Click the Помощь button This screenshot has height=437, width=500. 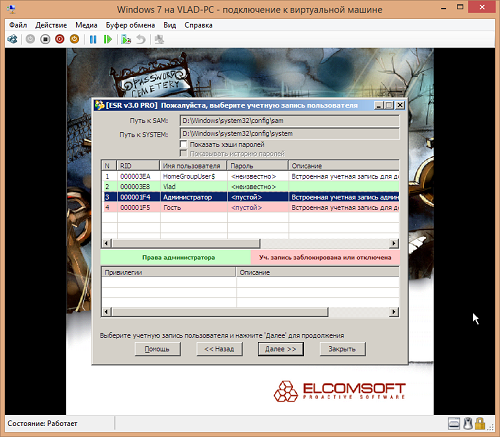157,349
